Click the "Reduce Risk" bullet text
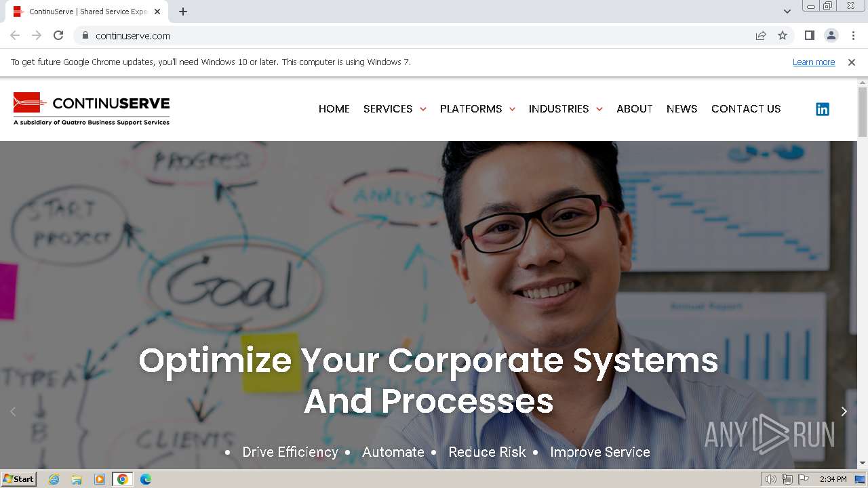This screenshot has height=488, width=868. click(x=487, y=452)
